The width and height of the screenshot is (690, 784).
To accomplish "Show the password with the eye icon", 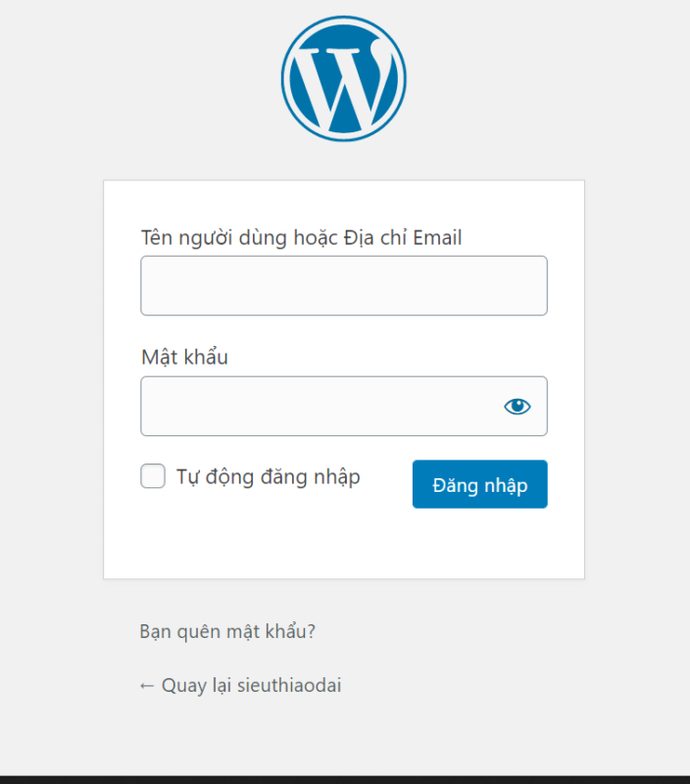I will (x=517, y=406).
